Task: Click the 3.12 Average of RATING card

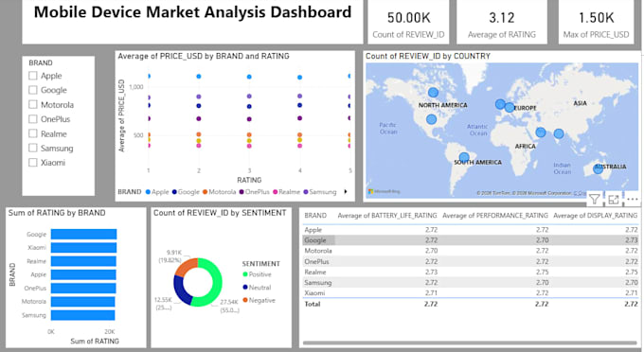Action: click(502, 22)
